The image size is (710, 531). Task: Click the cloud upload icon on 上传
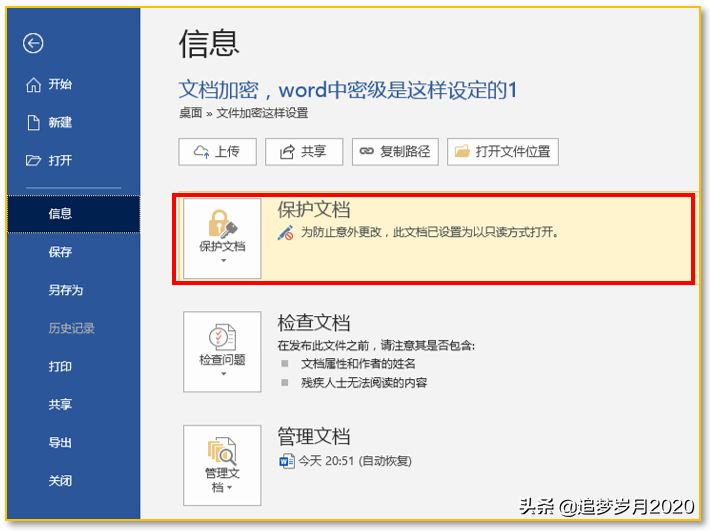coord(201,152)
